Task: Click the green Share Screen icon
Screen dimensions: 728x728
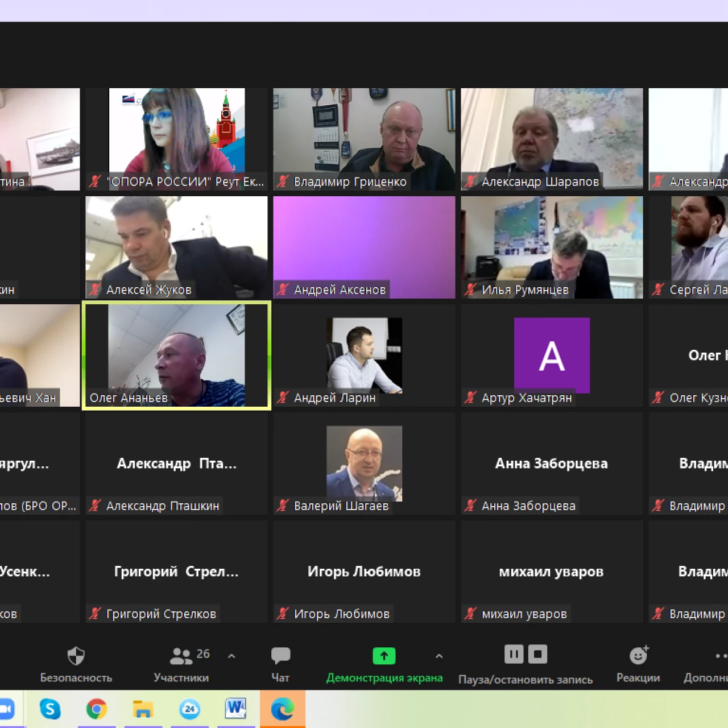Action: click(384, 656)
